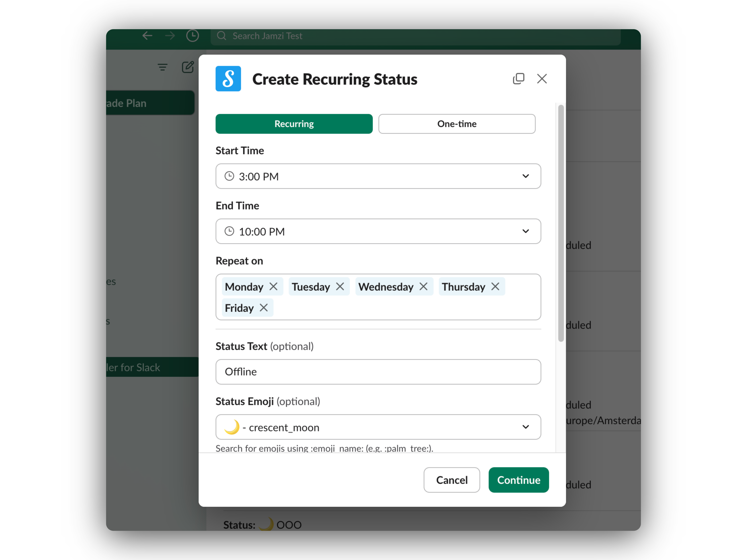Remove Friday from repeat days
Viewport: 747px width, 560px height.
(x=264, y=308)
